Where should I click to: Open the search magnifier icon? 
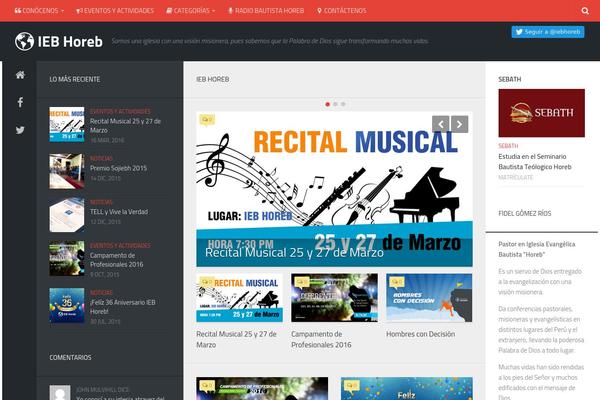[585, 11]
